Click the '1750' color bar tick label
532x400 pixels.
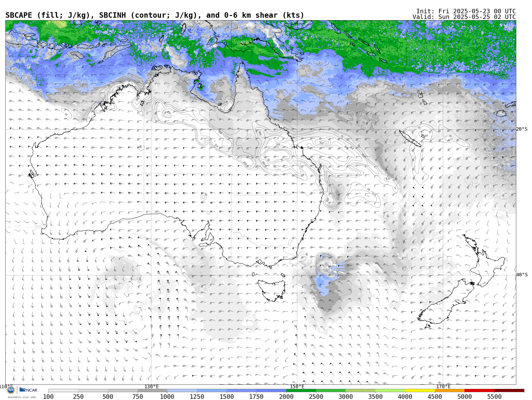(256, 397)
